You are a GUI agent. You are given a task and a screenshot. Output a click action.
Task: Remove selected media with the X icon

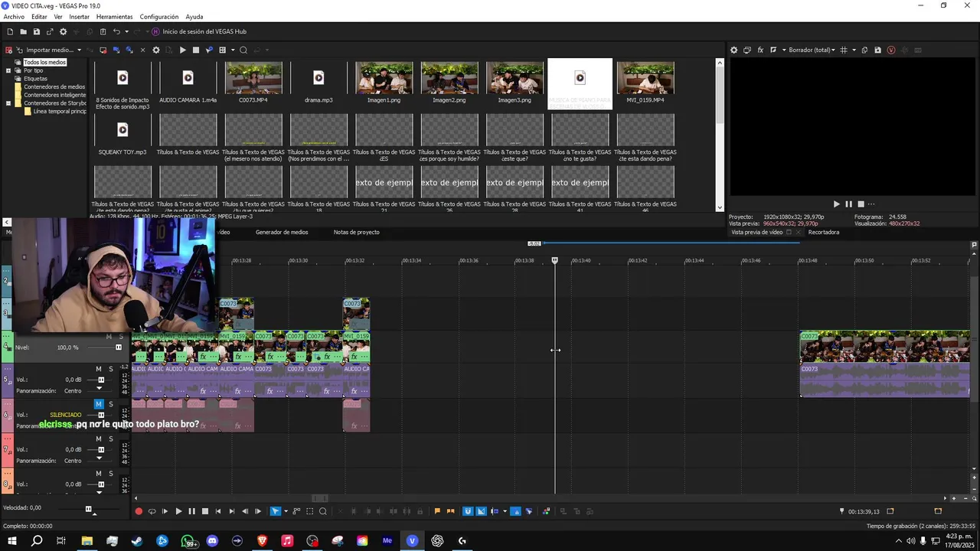click(142, 50)
